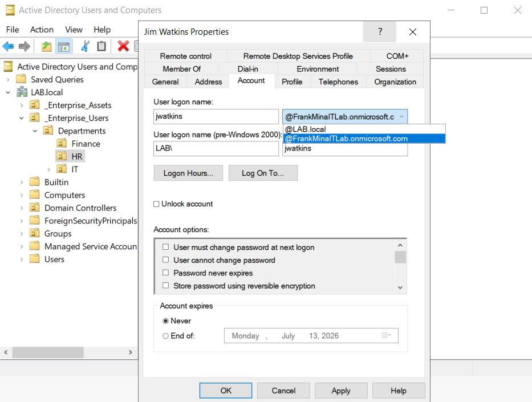Click the LAB.local domain icon
532x402 pixels.
pos(22,92)
